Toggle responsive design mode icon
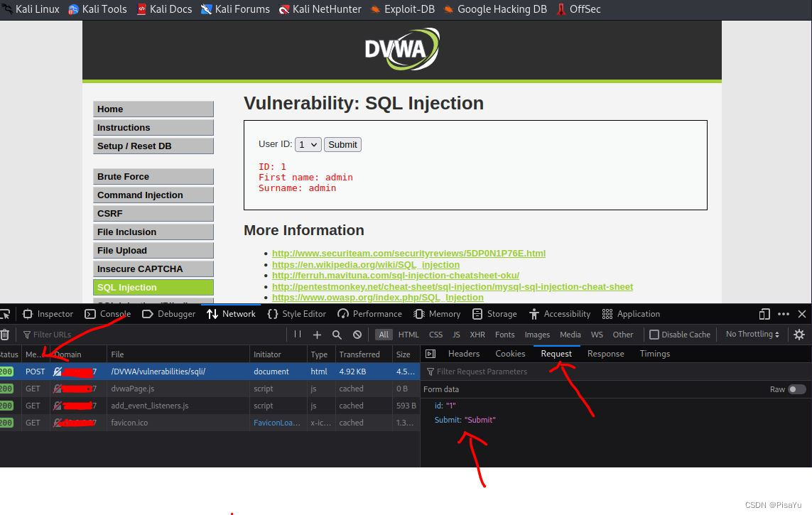The image size is (812, 515). pos(764,314)
